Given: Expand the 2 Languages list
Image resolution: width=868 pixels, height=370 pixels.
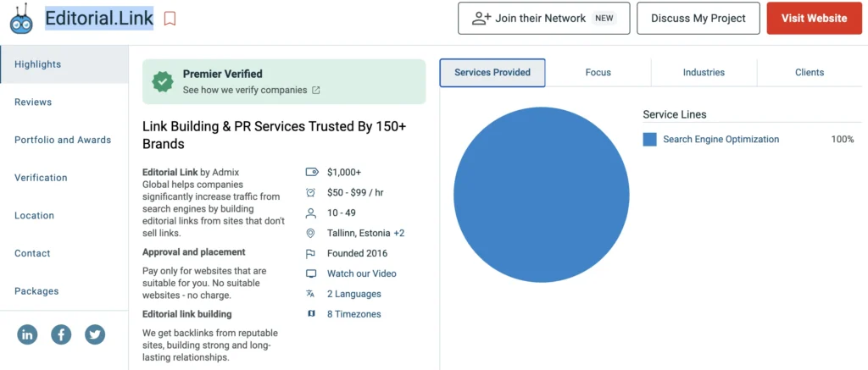Looking at the screenshot, I should click(353, 294).
